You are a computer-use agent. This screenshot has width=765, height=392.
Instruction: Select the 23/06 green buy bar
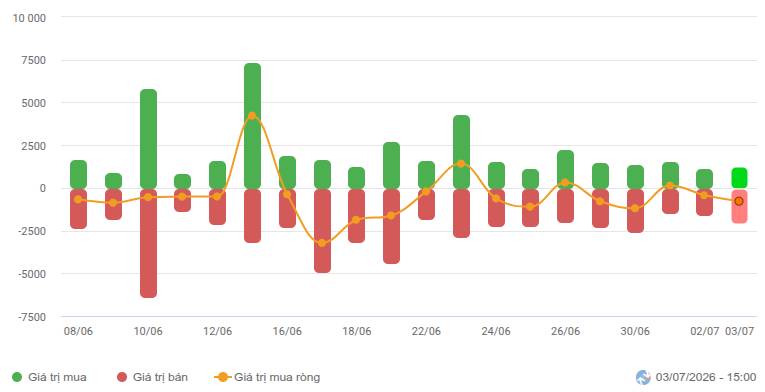pyautogui.click(x=462, y=152)
